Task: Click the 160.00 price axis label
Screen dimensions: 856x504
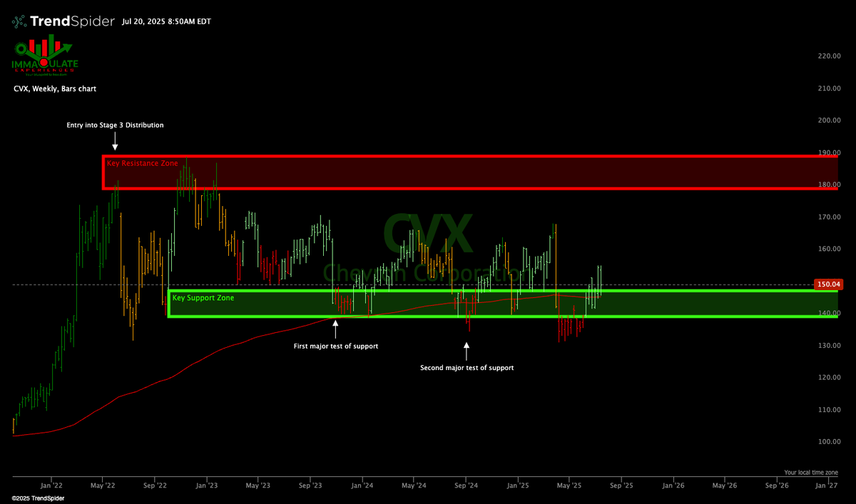Action: click(830, 249)
